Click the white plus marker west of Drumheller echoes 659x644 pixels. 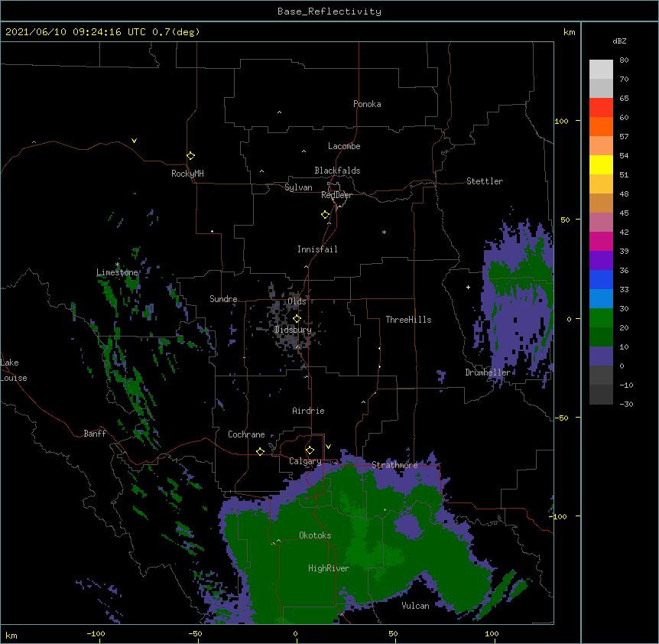(468, 287)
